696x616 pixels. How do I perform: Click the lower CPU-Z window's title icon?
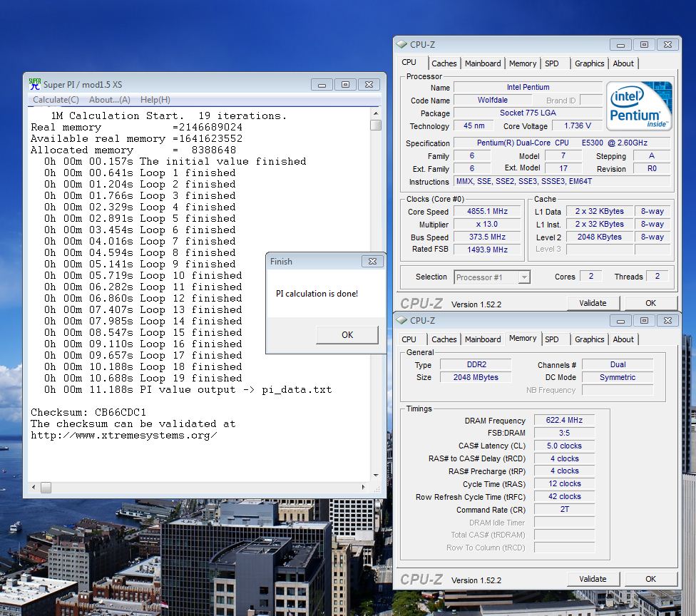[x=401, y=320]
